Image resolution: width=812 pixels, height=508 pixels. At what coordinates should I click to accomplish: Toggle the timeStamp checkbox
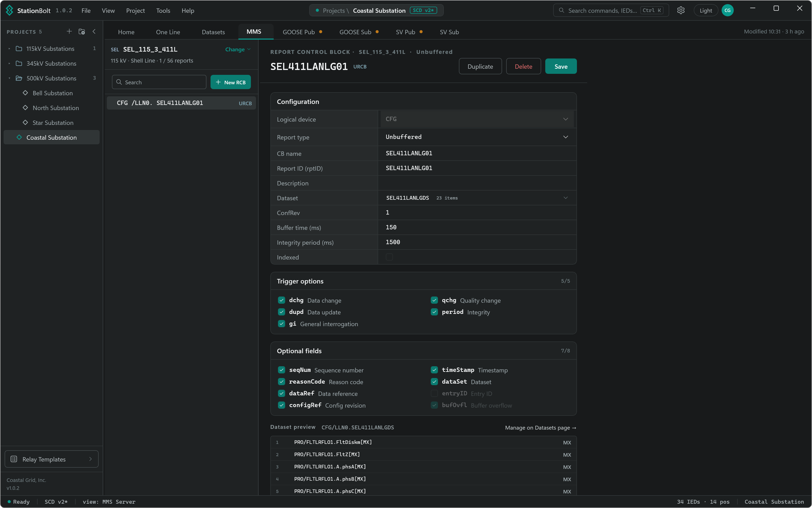pos(434,370)
